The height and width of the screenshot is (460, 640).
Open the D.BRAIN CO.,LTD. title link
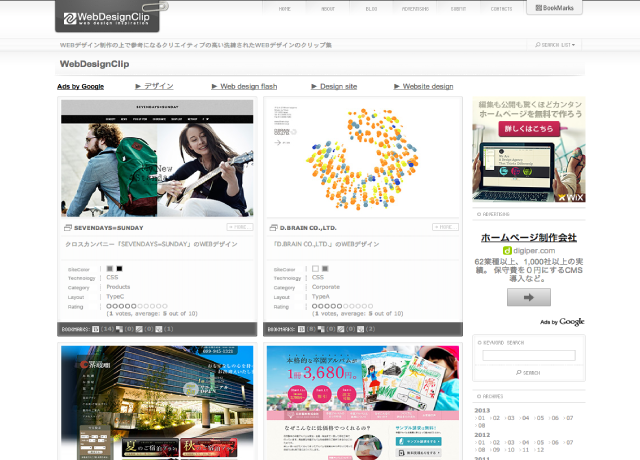tap(308, 228)
